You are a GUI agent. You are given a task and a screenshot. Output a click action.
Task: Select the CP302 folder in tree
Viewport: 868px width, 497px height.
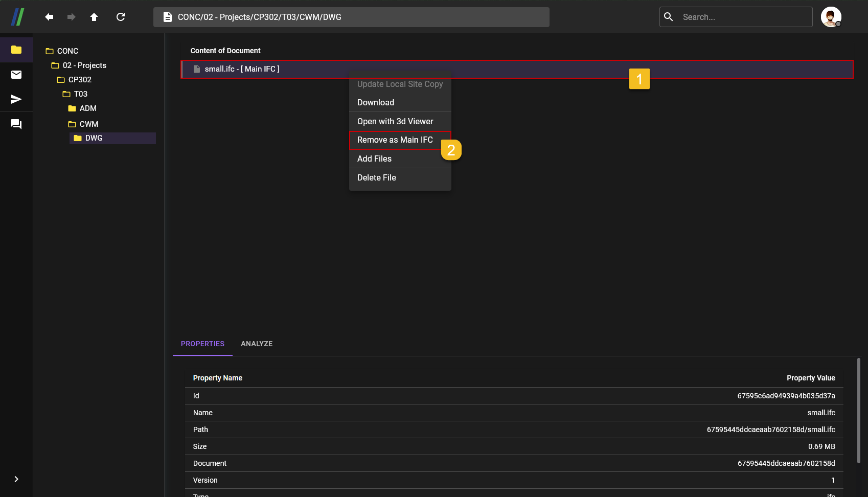(x=80, y=80)
